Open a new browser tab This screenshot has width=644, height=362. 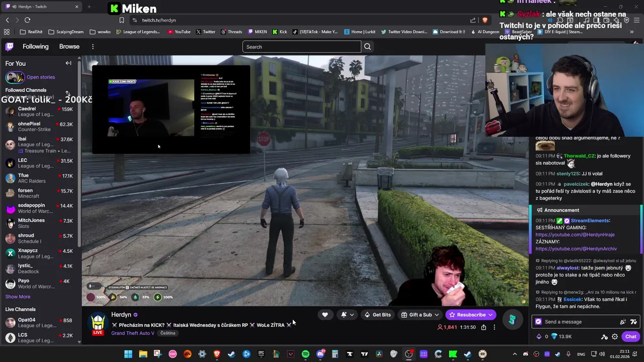[x=89, y=7]
